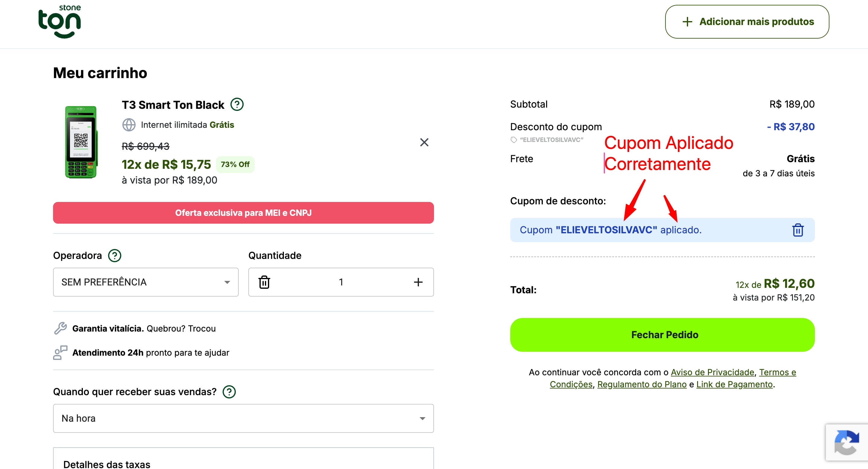This screenshot has width=868, height=469.
Task: Click trash icon in Quantidade box
Action: point(264,282)
